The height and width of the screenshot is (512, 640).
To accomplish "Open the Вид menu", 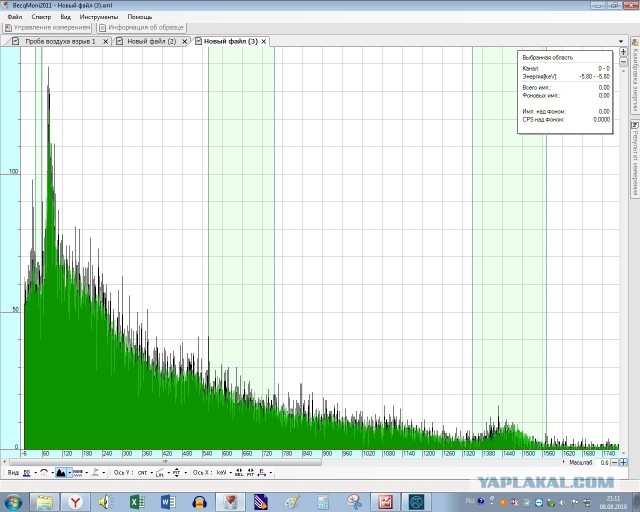I will [65, 17].
